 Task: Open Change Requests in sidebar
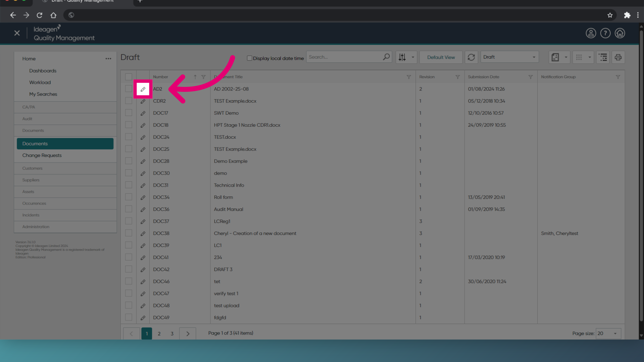pos(42,156)
